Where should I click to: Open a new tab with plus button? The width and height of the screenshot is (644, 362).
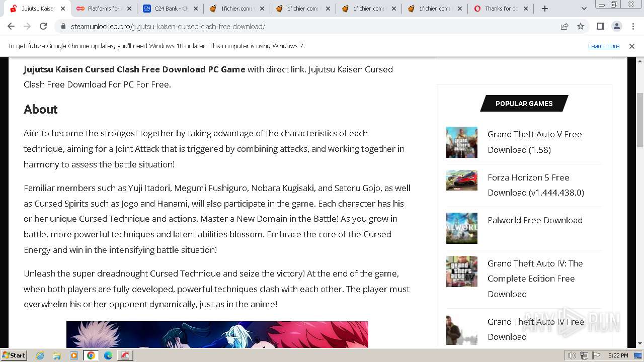[x=545, y=9]
